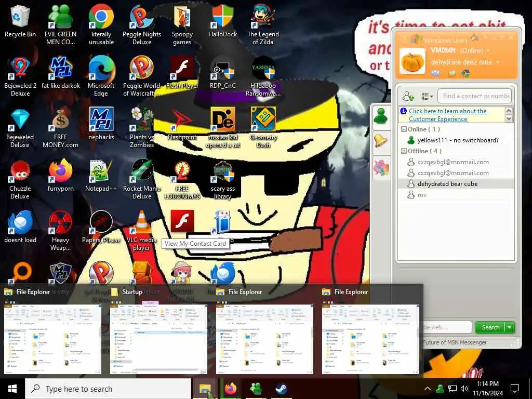Click the Find a contact or number field

[475, 96]
